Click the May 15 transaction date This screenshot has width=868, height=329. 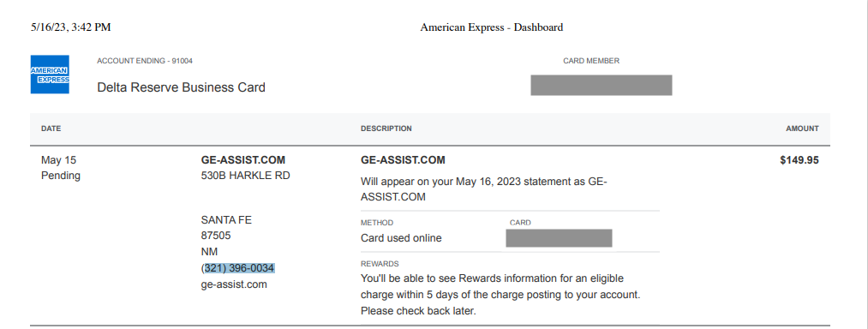click(58, 160)
